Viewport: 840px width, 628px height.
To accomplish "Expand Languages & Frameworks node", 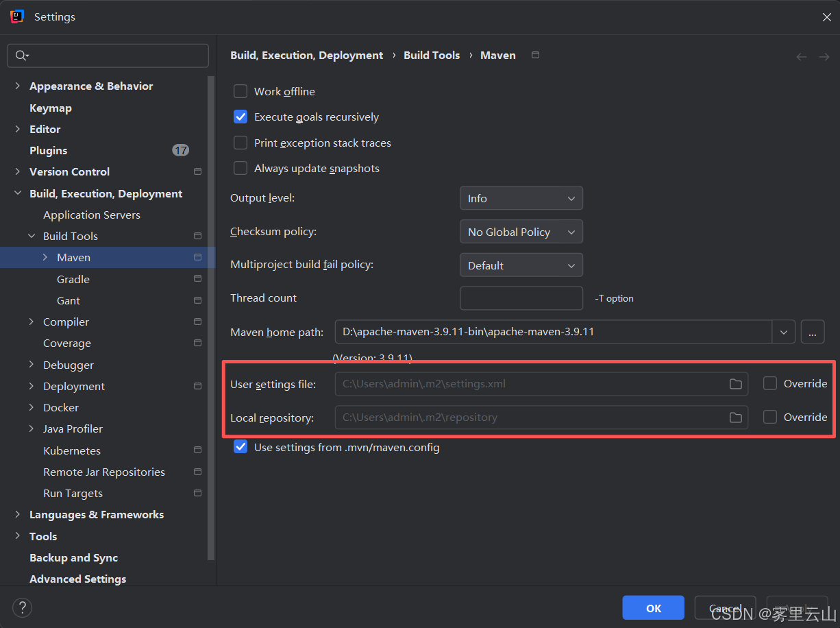I will [18, 514].
